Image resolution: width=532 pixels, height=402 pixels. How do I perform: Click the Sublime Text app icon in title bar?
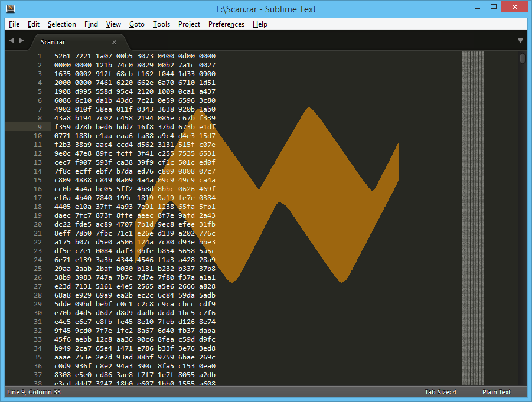tap(11, 8)
